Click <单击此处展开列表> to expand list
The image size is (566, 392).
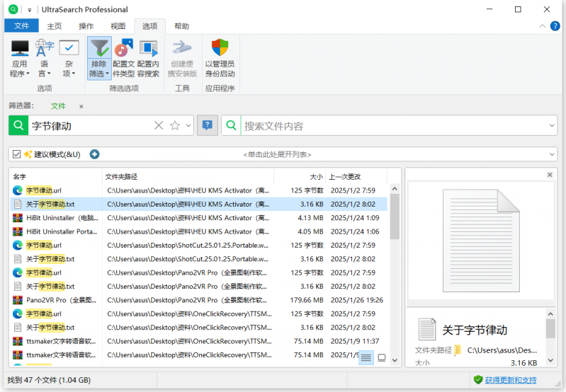277,155
